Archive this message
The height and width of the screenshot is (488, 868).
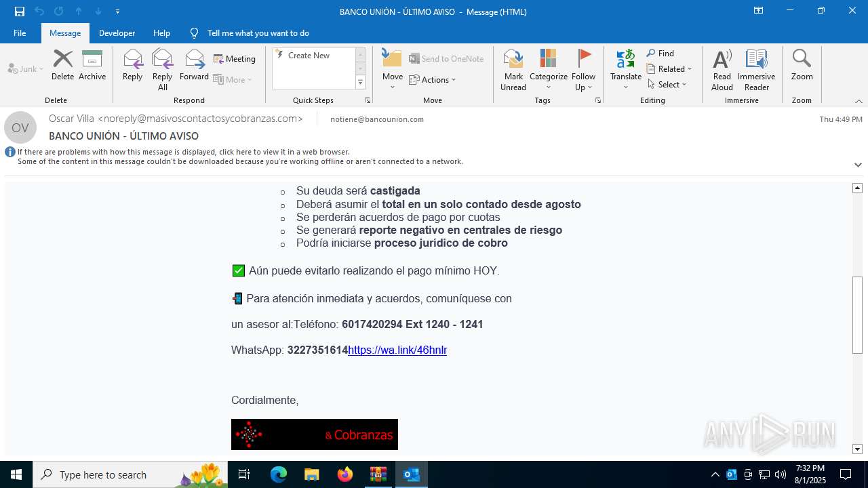point(92,65)
